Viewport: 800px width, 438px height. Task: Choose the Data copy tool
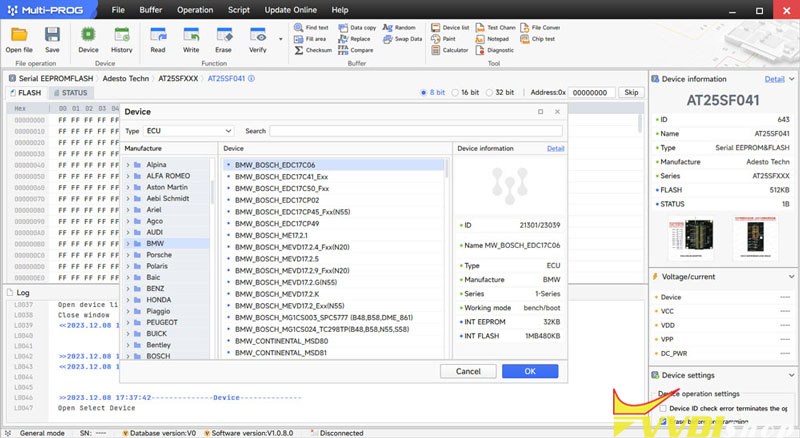(357, 28)
